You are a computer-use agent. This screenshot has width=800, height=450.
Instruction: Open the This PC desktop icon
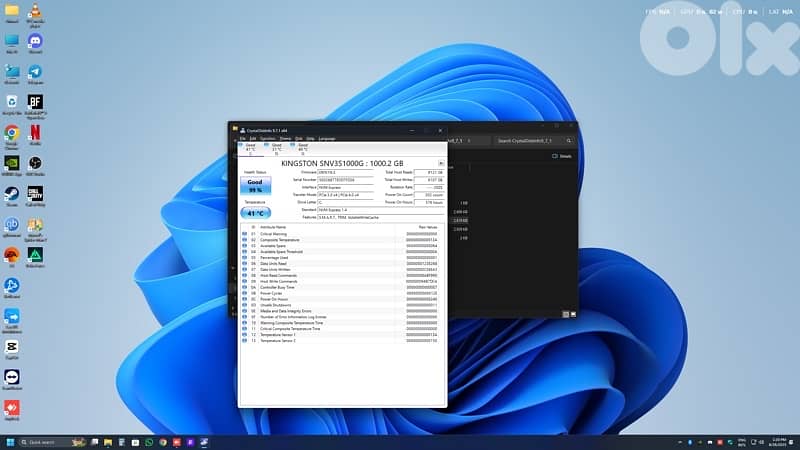tap(12, 42)
